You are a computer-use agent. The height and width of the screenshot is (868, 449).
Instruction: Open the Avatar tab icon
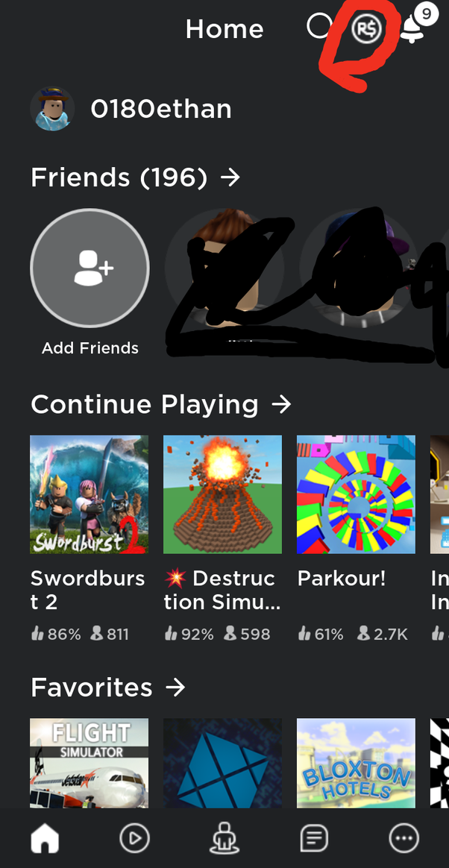tap(224, 839)
